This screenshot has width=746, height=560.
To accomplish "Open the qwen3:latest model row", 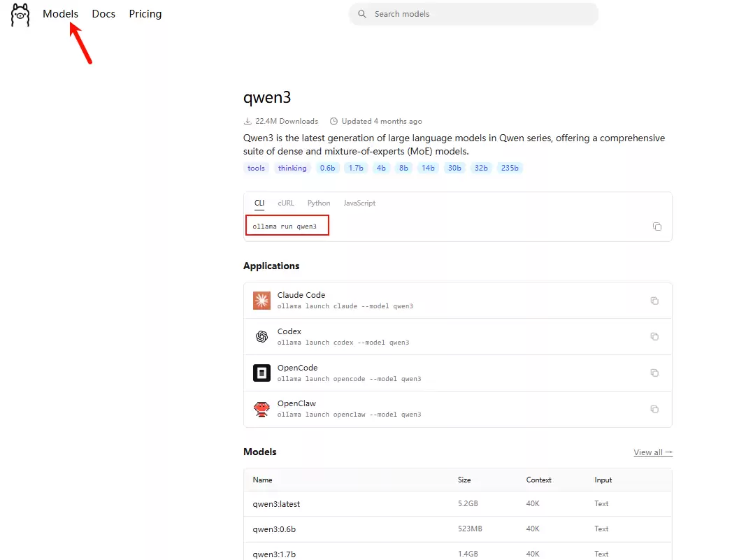I will click(276, 503).
